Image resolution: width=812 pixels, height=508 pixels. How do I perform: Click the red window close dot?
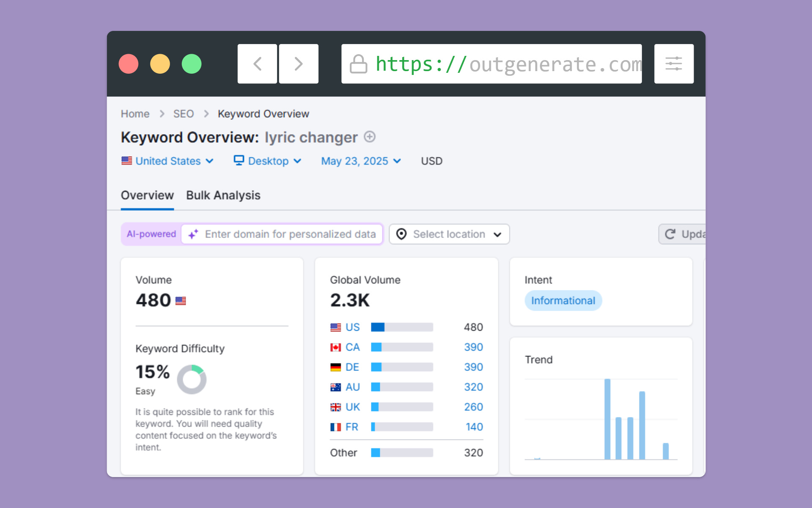click(x=129, y=64)
